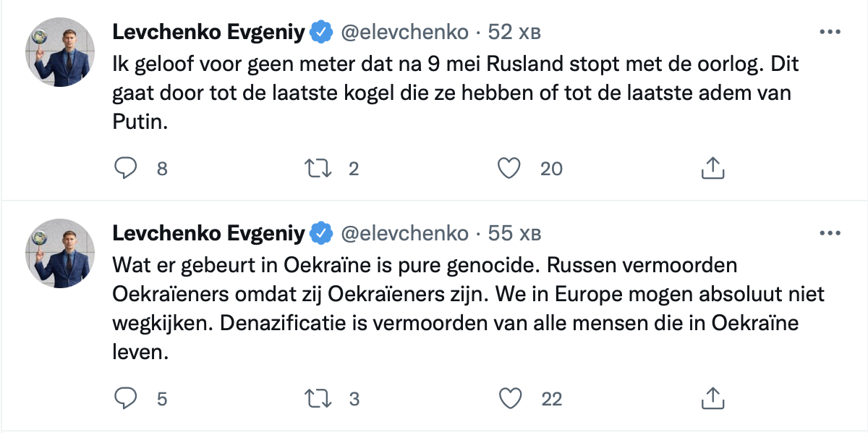Share the tweet about the oorlog

[713, 169]
